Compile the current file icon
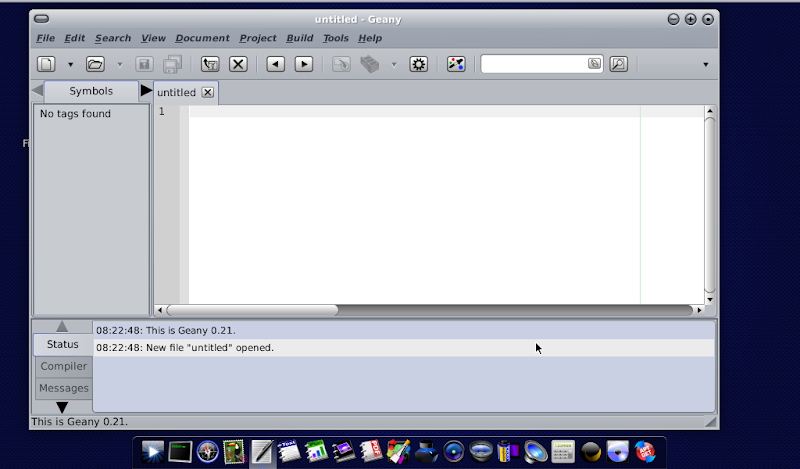The width and height of the screenshot is (800, 469). click(x=341, y=64)
